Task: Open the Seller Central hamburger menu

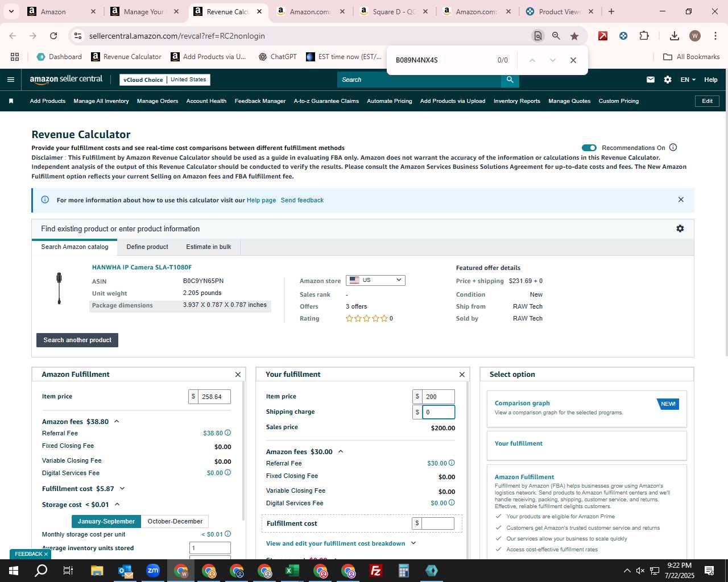Action: click(x=10, y=80)
